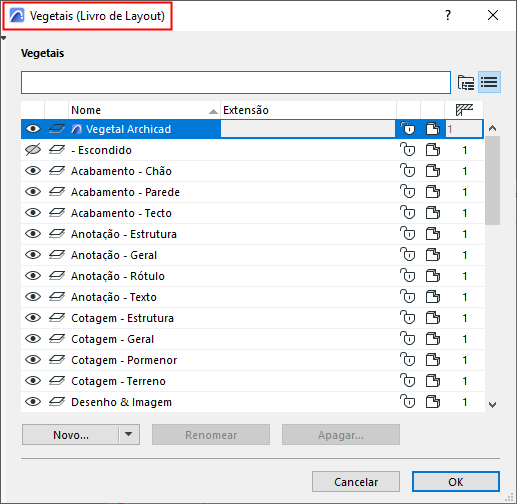Switch to flat list view icon
Viewport: 517px width, 504px height.
[x=489, y=82]
